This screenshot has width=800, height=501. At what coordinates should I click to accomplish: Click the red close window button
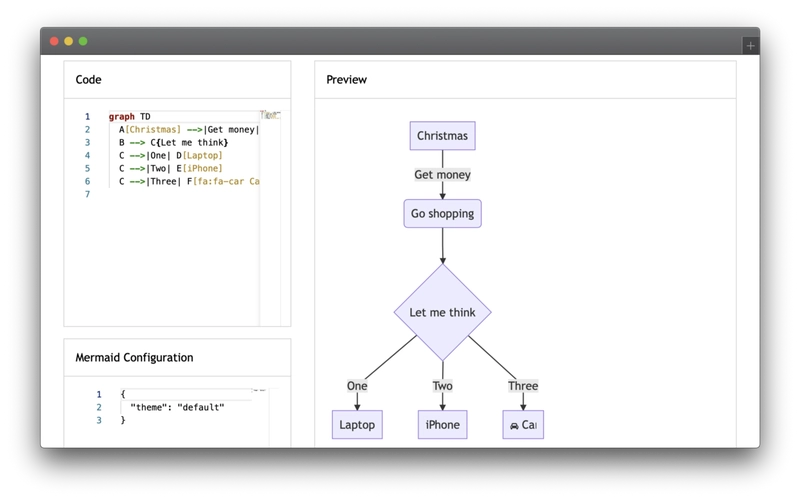(x=54, y=41)
